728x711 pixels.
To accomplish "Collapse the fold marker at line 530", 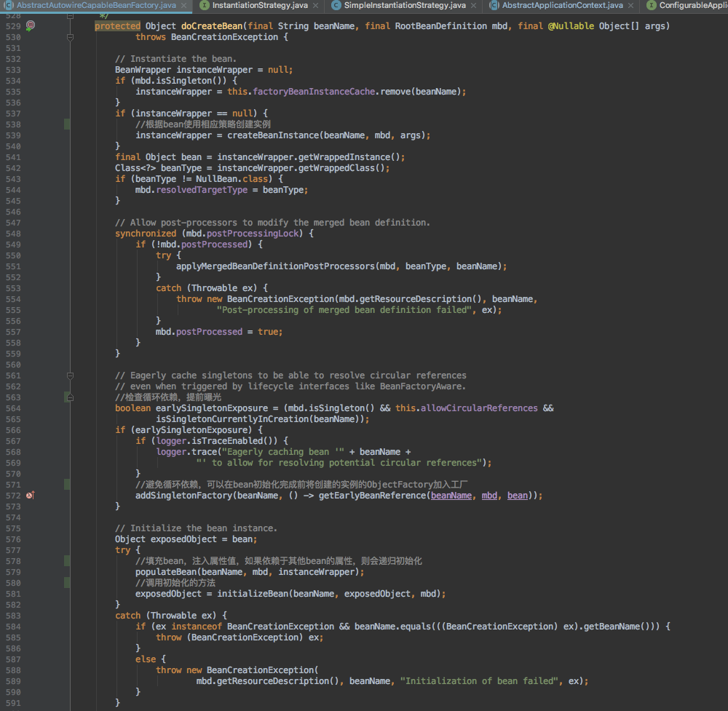I will pos(70,37).
